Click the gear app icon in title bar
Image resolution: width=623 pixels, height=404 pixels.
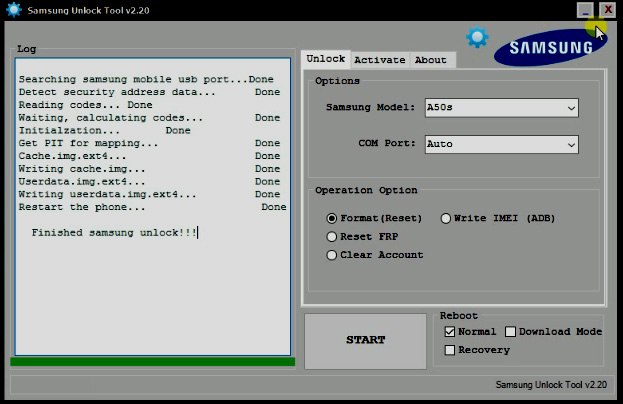(14, 10)
